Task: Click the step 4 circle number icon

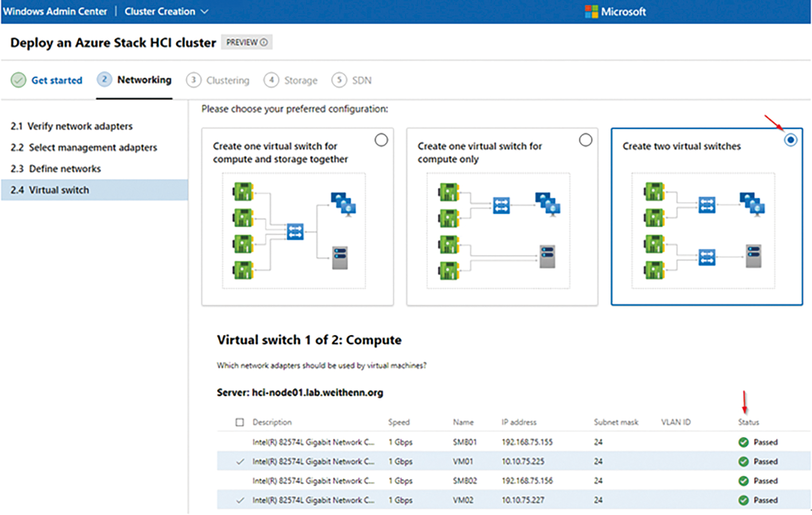Action: click(271, 80)
